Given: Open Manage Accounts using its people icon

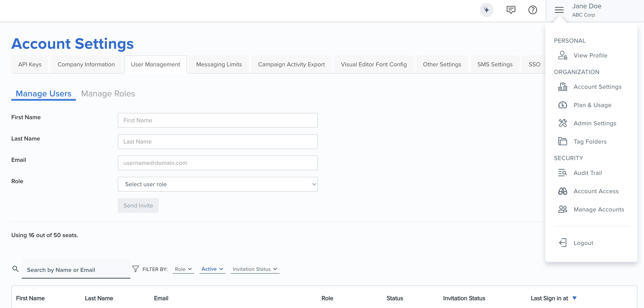Looking at the screenshot, I should pyautogui.click(x=563, y=209).
